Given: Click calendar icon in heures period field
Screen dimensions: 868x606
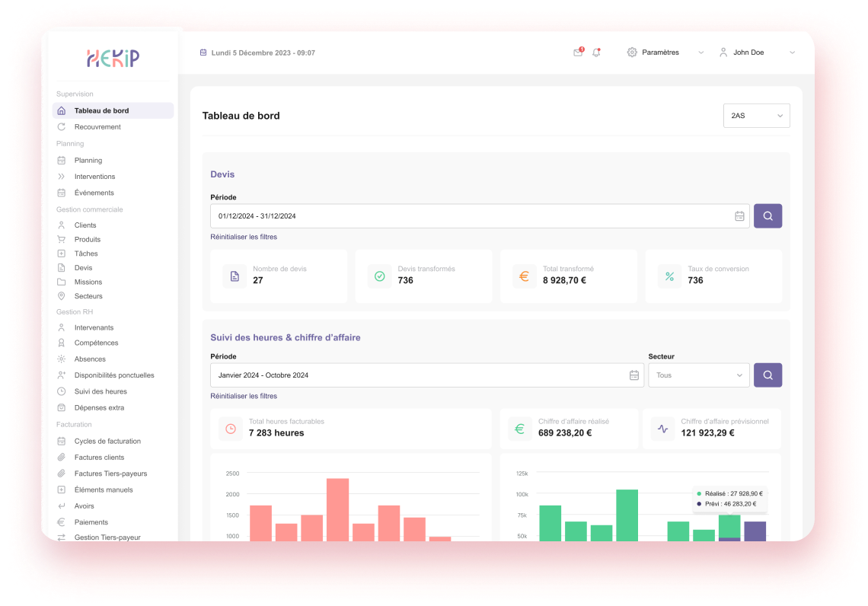Looking at the screenshot, I should (633, 375).
